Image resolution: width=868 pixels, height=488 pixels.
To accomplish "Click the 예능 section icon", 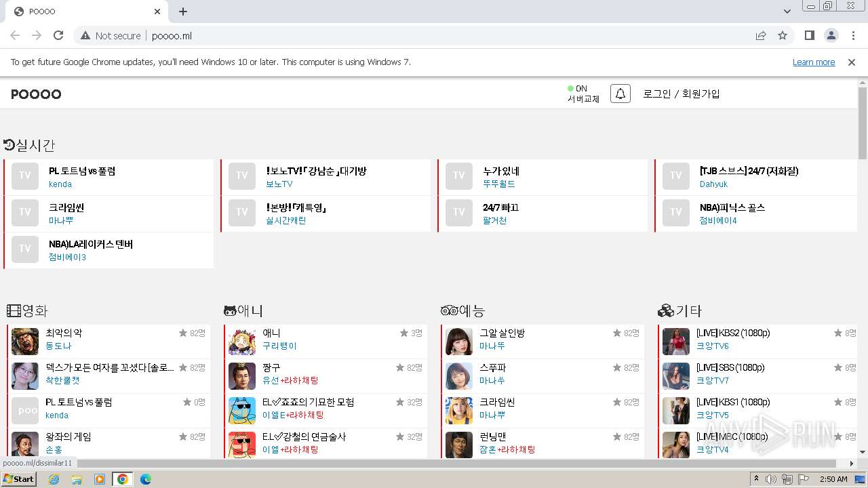I will [x=450, y=311].
